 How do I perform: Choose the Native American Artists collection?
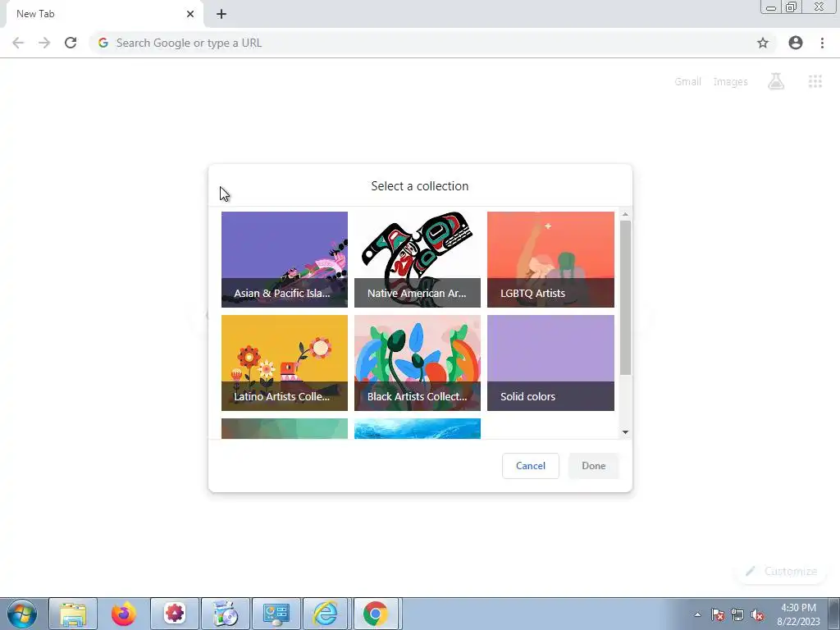point(418,259)
